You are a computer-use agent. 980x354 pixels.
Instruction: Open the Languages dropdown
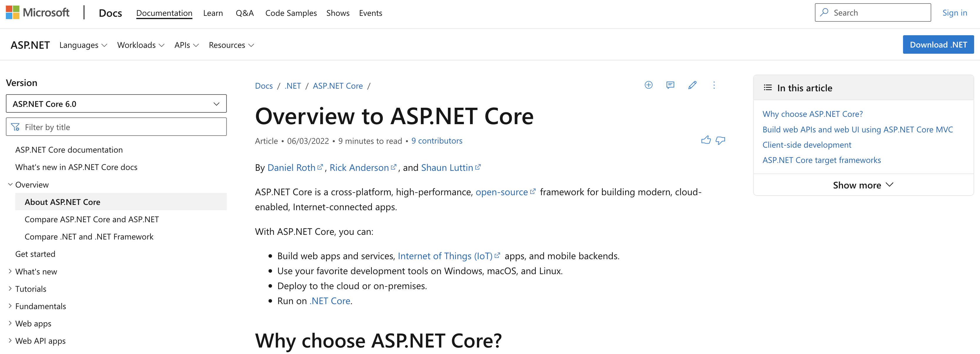pyautogui.click(x=83, y=45)
